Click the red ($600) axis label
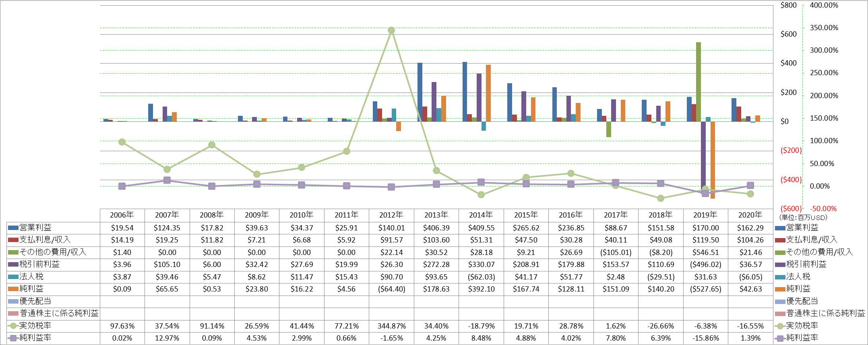868x345 pixels. (x=791, y=209)
